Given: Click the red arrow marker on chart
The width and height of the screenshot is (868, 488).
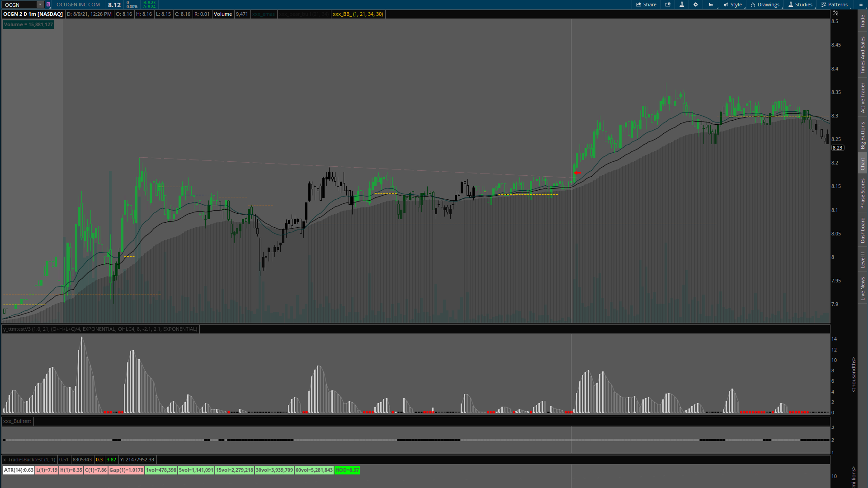Looking at the screenshot, I should (577, 173).
